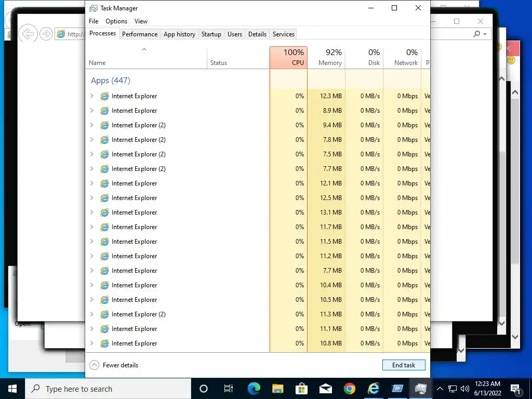Click the Task Manager title bar icon

click(x=94, y=8)
